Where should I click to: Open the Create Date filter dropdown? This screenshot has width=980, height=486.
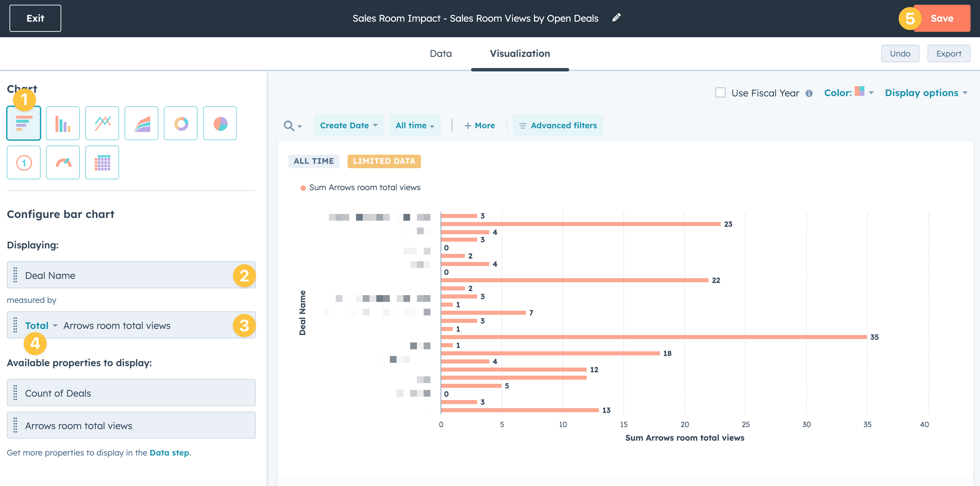point(349,126)
